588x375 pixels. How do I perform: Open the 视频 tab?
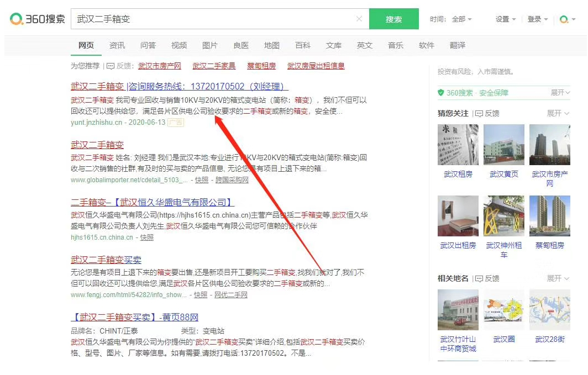[179, 45]
